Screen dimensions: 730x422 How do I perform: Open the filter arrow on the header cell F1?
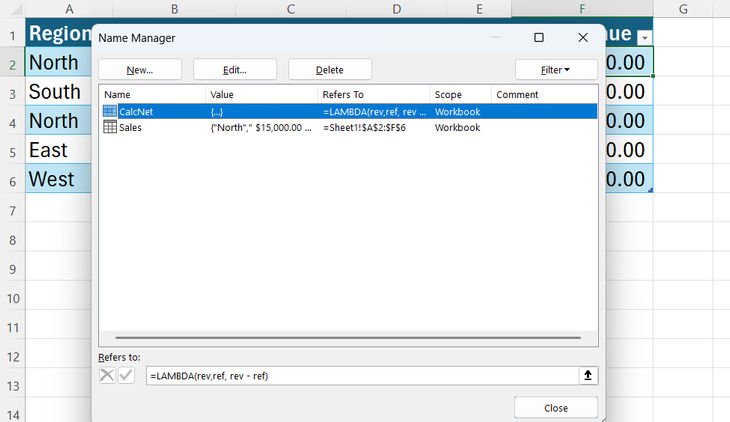644,37
